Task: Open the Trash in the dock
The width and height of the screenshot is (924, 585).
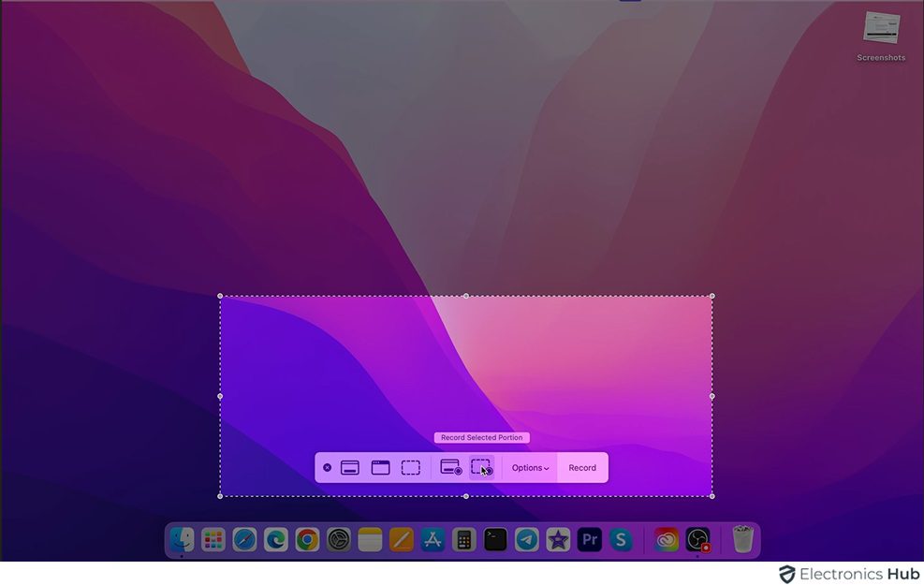Action: tap(742, 539)
